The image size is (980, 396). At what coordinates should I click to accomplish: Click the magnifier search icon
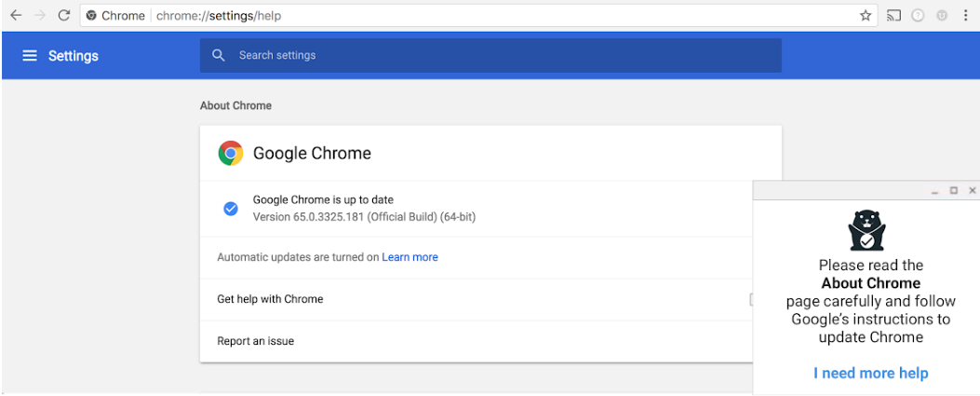218,55
